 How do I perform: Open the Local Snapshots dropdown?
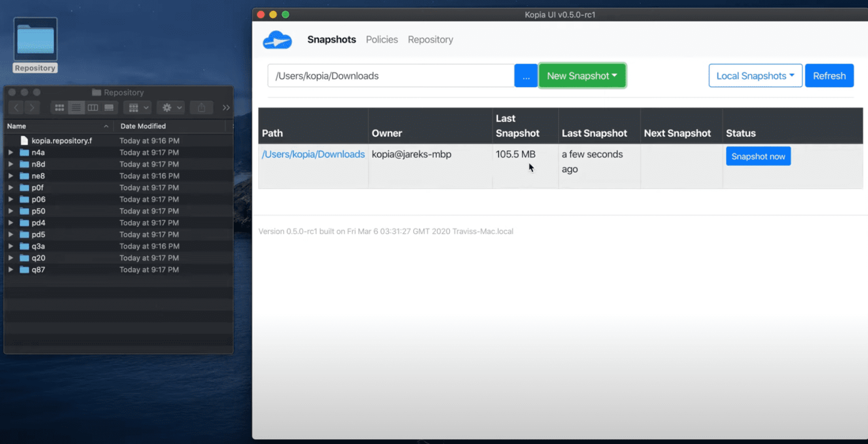coord(755,76)
